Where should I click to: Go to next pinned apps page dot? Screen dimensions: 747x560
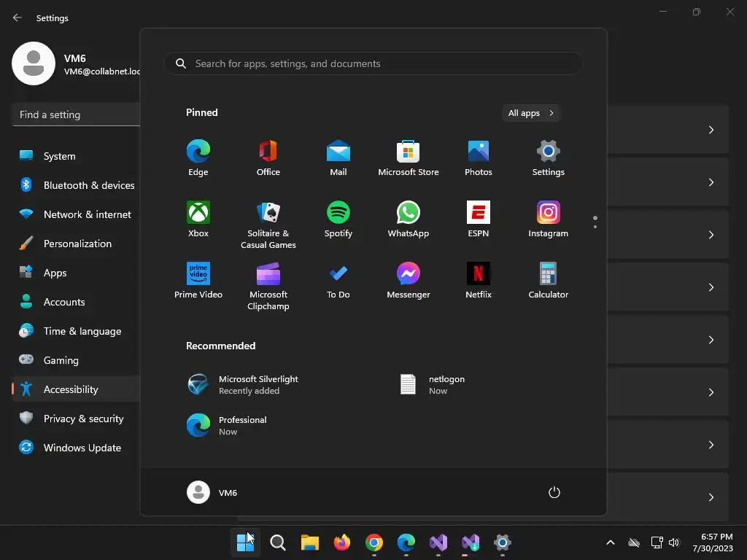click(x=595, y=227)
